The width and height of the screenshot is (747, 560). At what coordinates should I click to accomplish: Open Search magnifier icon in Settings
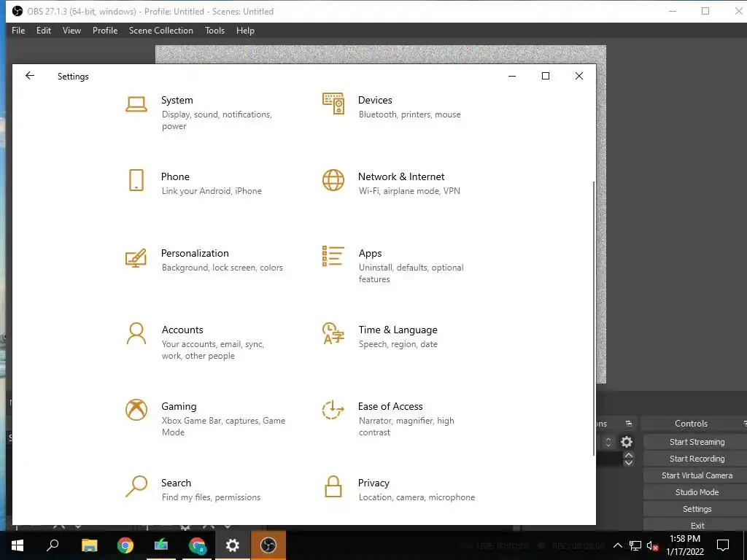(x=136, y=486)
